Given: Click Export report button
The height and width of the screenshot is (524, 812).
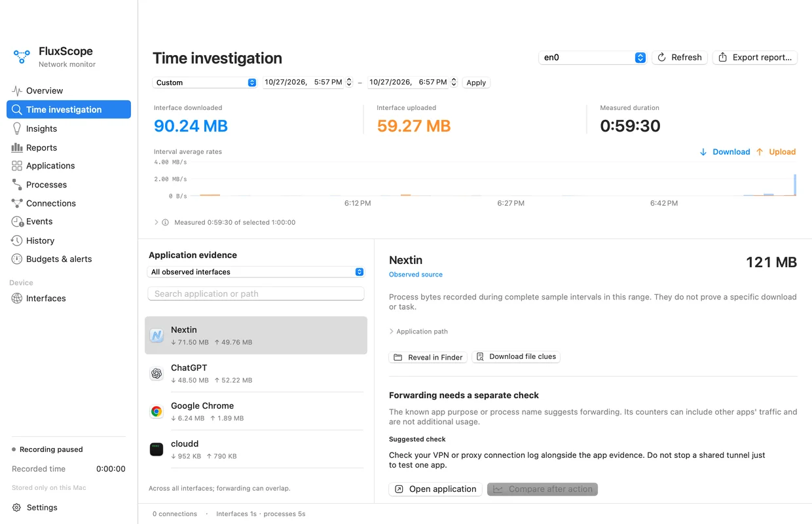Looking at the screenshot, I should coord(755,58).
